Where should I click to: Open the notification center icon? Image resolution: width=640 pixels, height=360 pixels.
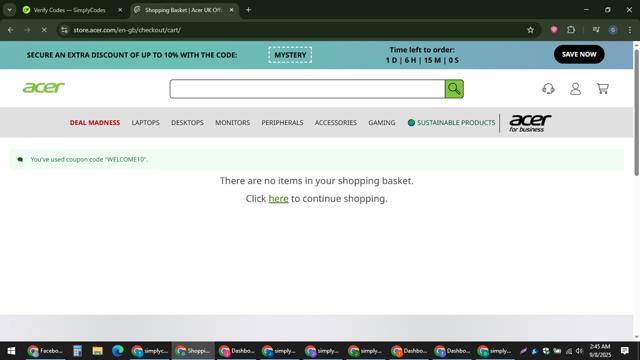point(624,351)
